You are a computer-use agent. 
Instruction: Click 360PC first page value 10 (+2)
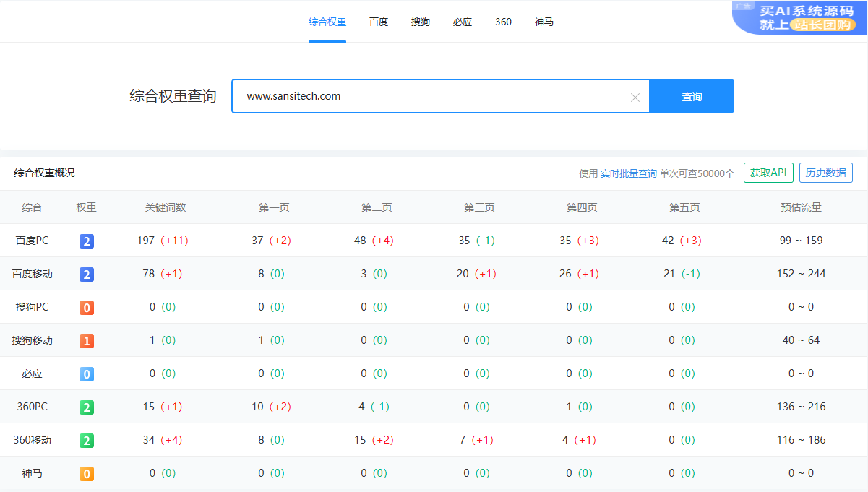pyautogui.click(x=271, y=407)
